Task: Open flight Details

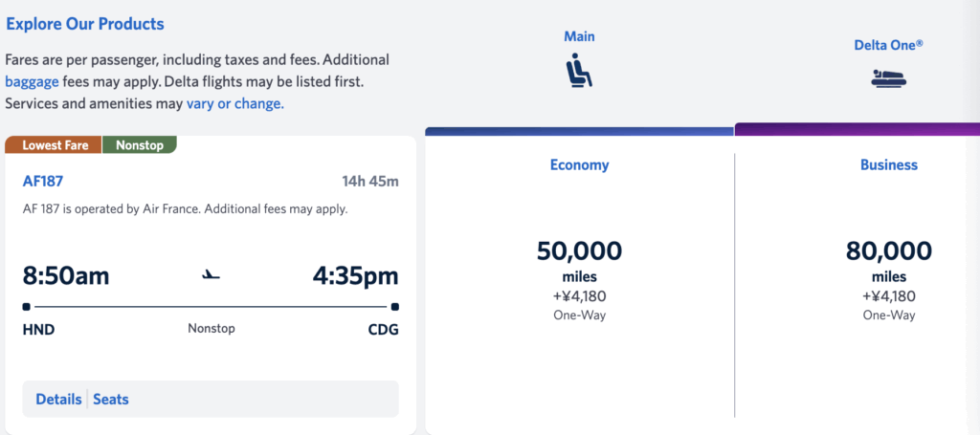Action: 58,399
